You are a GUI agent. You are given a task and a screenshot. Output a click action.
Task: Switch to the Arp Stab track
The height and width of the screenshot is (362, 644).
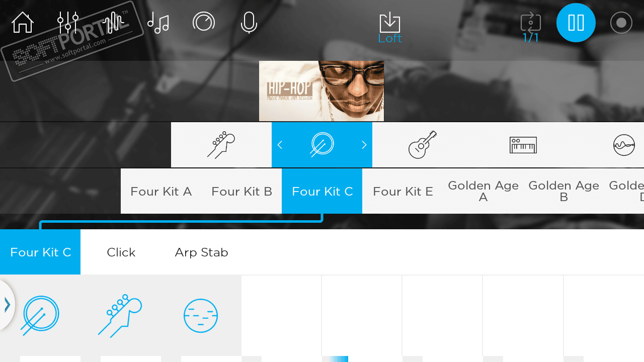(x=201, y=252)
